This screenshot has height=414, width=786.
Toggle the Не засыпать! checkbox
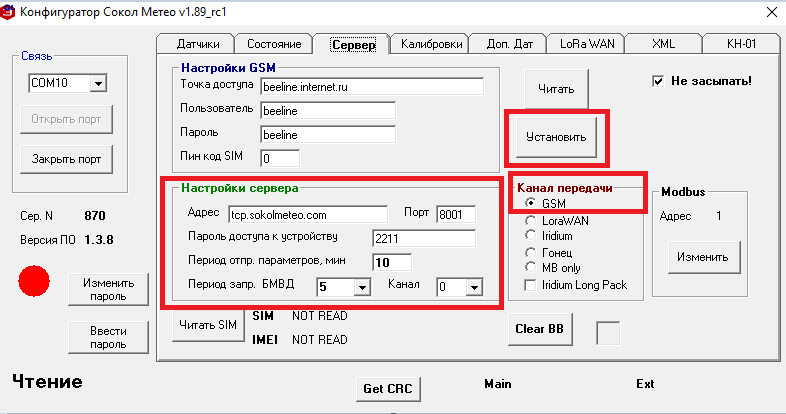(658, 81)
